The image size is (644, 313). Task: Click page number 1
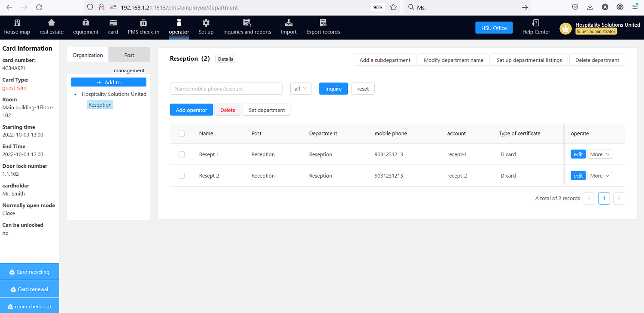tap(604, 198)
